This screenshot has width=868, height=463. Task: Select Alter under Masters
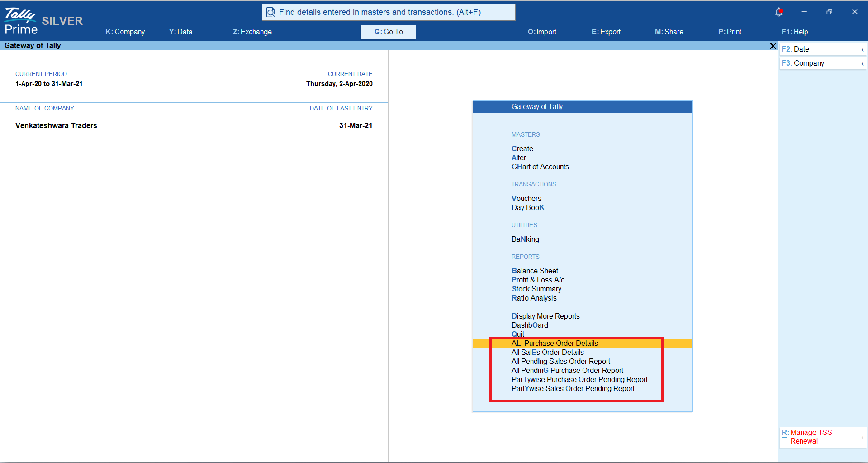tap(519, 158)
